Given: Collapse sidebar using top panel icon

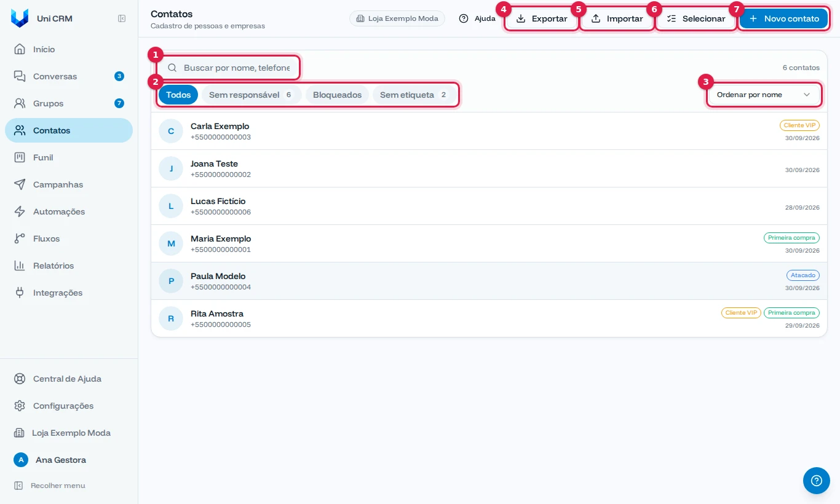Looking at the screenshot, I should pyautogui.click(x=122, y=18).
